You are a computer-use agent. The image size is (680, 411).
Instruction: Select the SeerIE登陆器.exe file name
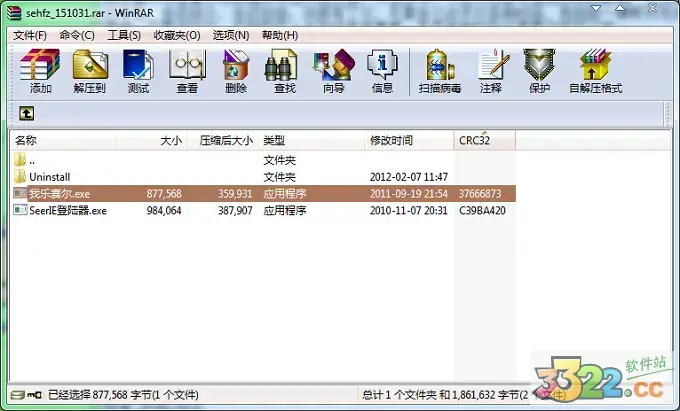tap(68, 211)
